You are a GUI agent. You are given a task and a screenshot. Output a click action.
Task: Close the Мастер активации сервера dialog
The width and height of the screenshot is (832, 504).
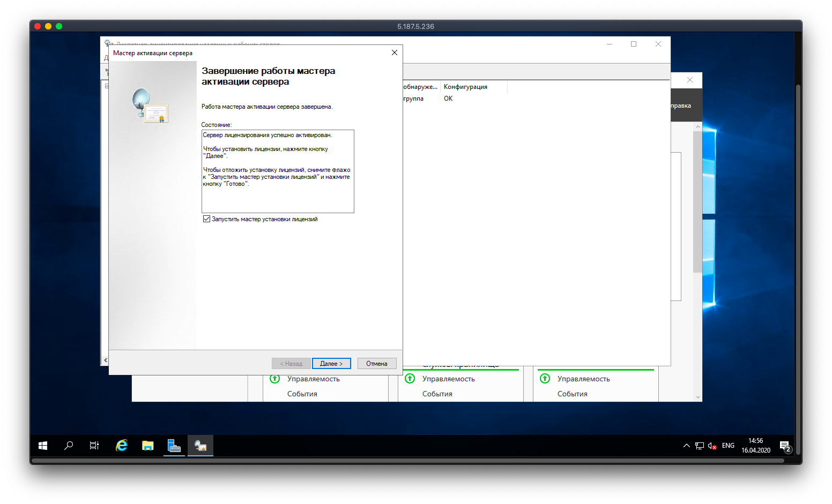pyautogui.click(x=395, y=52)
